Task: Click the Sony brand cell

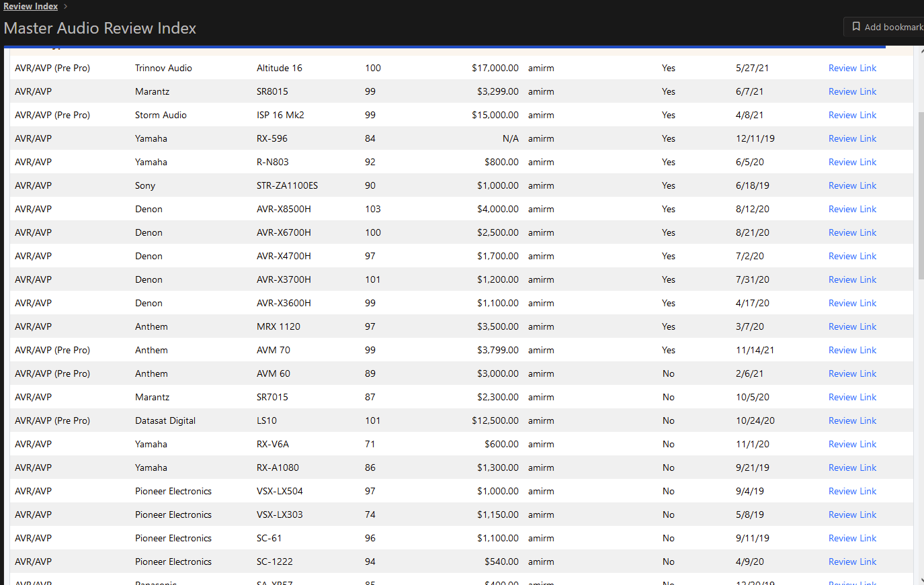Action: pos(145,185)
